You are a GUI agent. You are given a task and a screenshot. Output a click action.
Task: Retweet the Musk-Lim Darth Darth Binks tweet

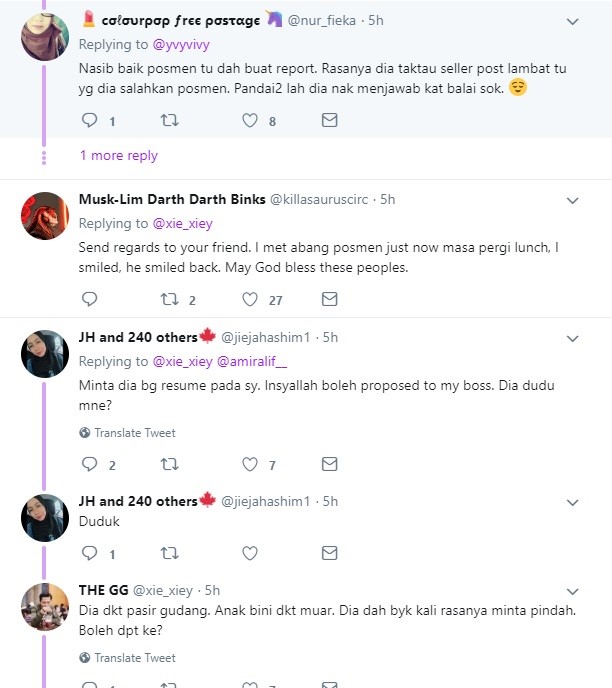pyautogui.click(x=169, y=299)
